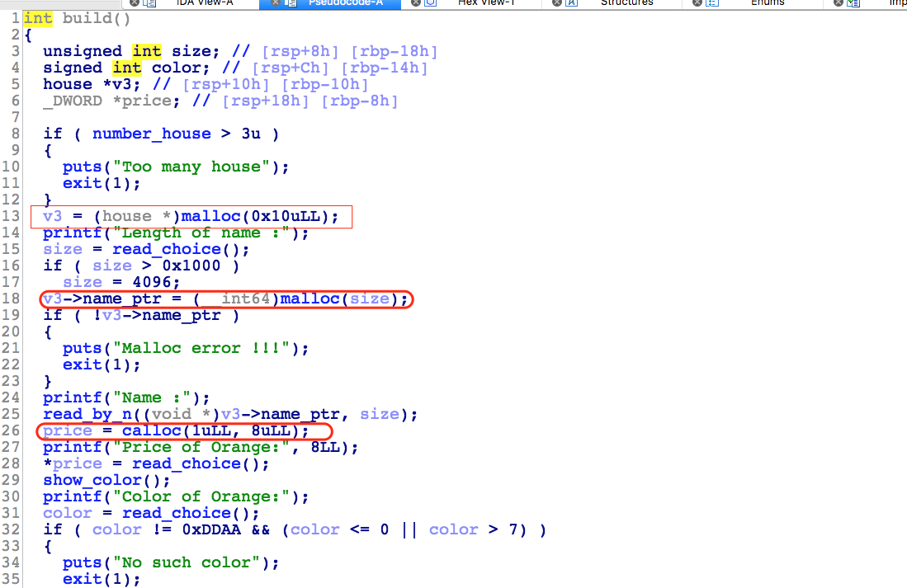
Task: Click the '*price' dereference on line 28
Action: pyautogui.click(x=73, y=464)
